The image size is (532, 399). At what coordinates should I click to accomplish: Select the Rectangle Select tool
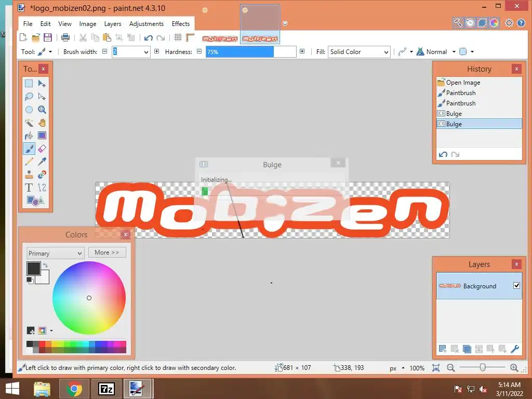[29, 84]
